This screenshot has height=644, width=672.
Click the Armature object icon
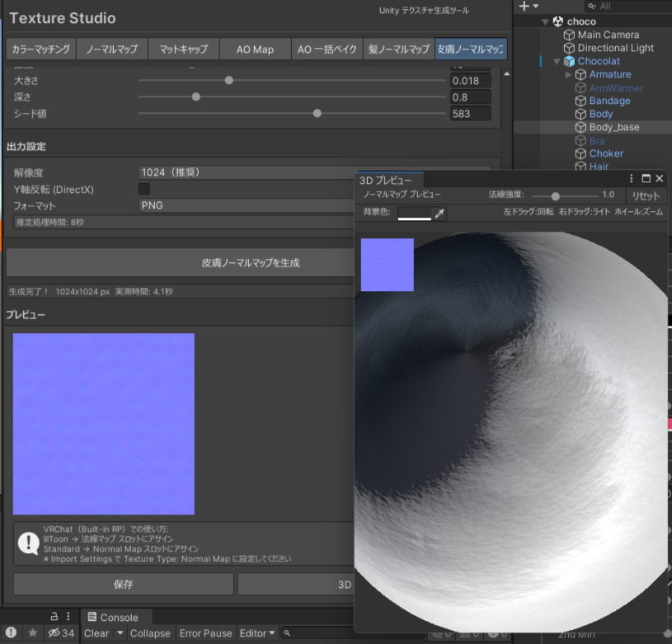tap(580, 74)
